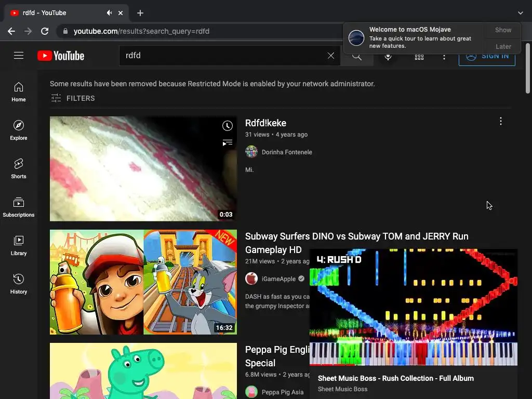This screenshot has height=399, width=532.
Task: Open Subscriptions in the sidebar
Action: [19, 207]
